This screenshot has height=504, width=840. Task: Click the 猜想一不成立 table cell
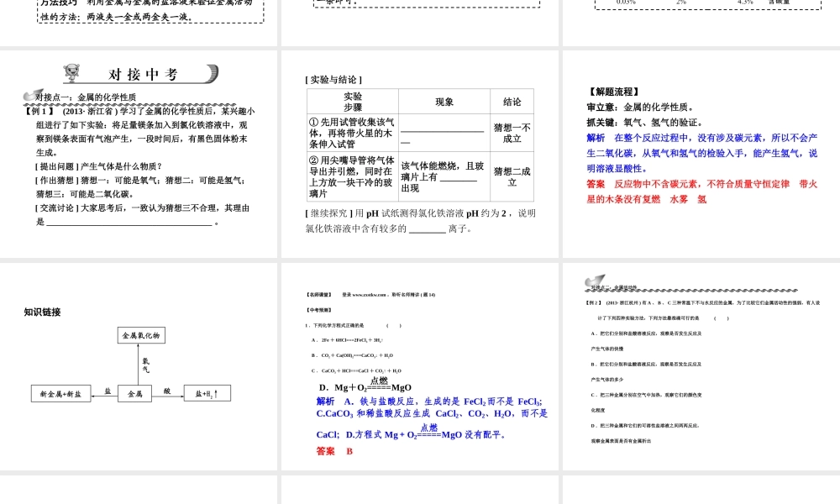coord(512,133)
